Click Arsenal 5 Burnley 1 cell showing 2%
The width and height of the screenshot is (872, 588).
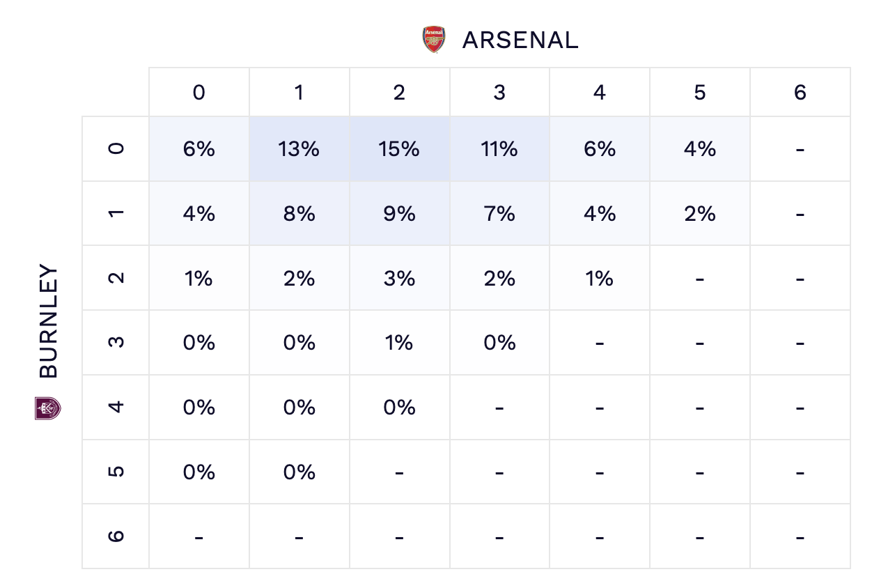point(700,213)
